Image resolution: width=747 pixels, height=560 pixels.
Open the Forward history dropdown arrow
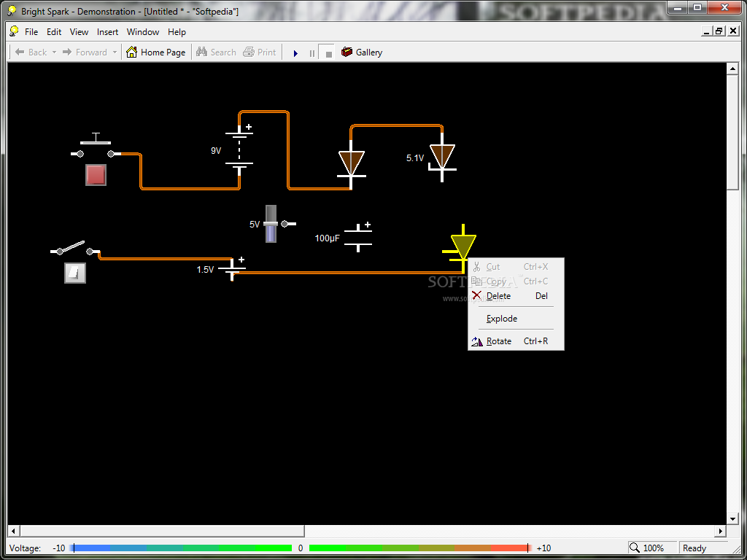(x=115, y=52)
